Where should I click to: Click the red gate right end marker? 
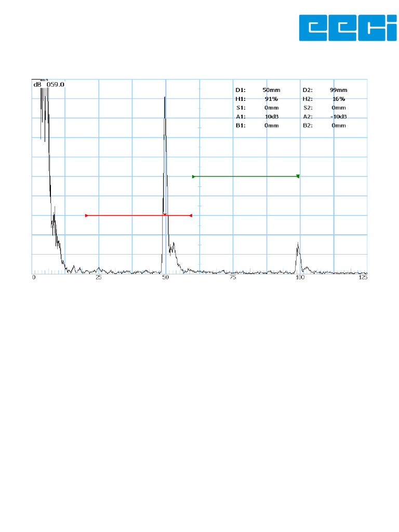(x=191, y=216)
